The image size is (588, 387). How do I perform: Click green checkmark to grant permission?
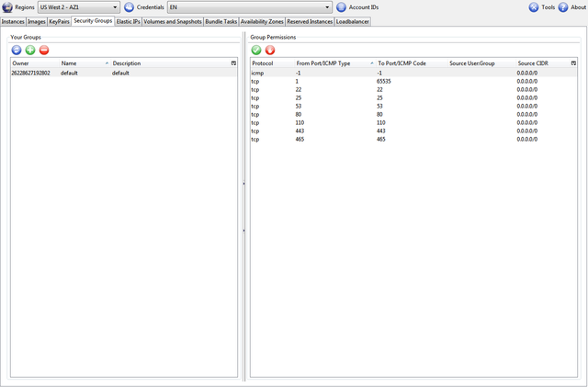point(256,50)
